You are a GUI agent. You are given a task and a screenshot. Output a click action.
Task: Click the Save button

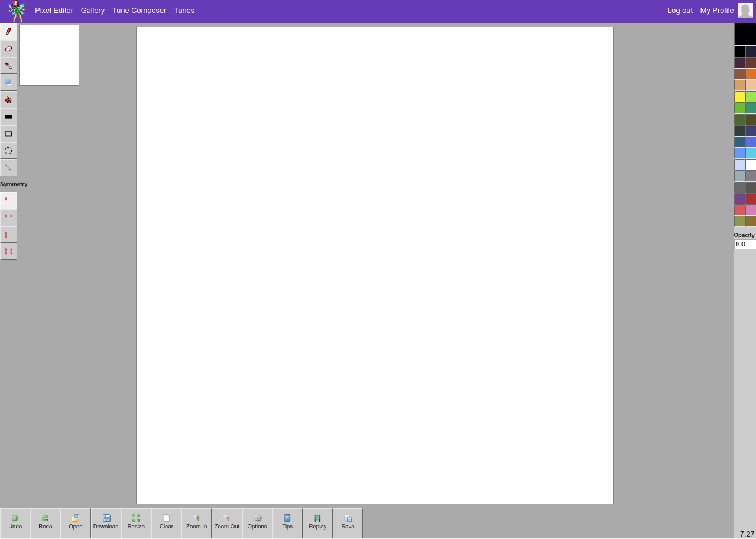348,523
